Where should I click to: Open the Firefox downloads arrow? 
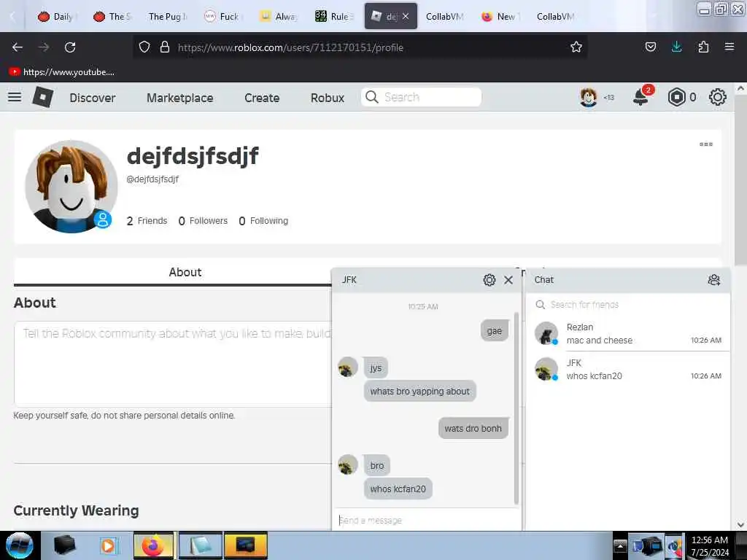[676, 47]
